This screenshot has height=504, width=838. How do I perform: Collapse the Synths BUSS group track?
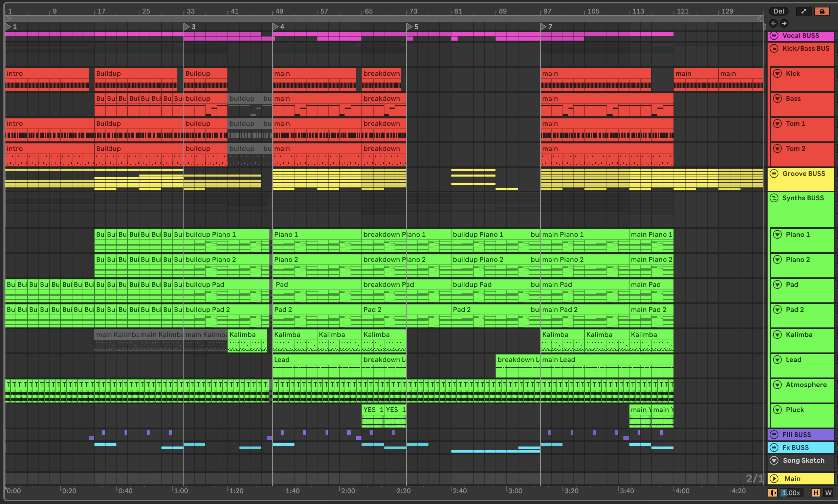point(774,198)
